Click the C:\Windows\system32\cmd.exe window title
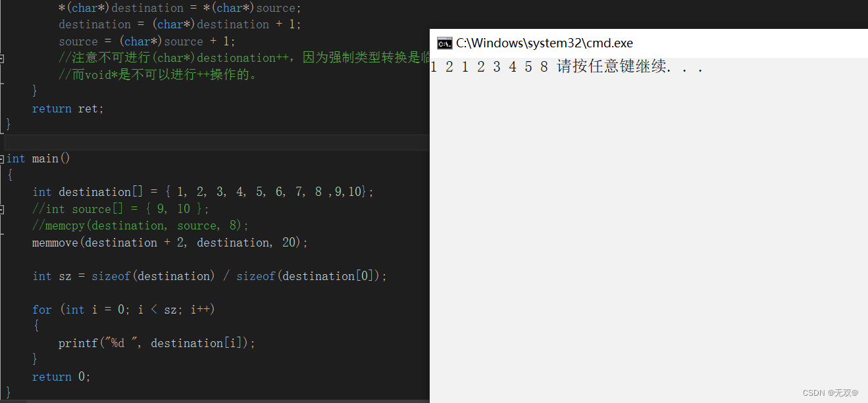The image size is (868, 403). [544, 43]
